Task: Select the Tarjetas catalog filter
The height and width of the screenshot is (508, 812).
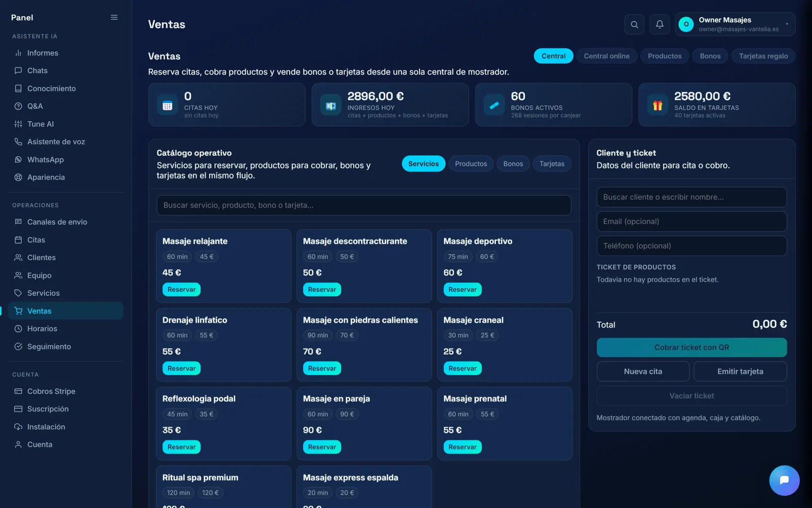Action: click(x=552, y=164)
